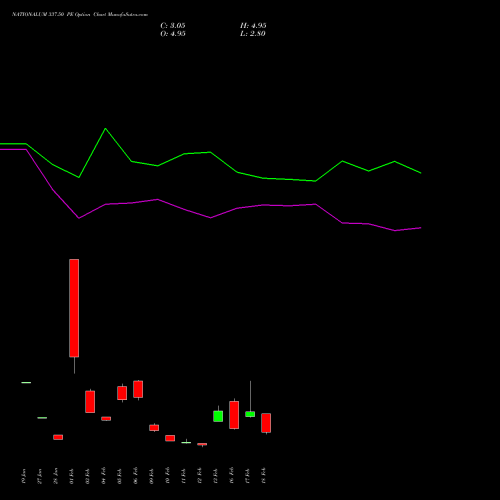500x500 pixels.
Task: Click the green indicator line's peak
Action: coord(106,129)
